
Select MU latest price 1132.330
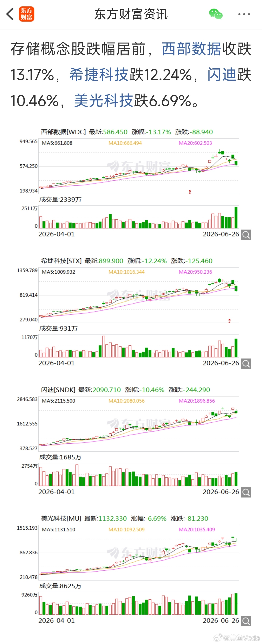113,519
